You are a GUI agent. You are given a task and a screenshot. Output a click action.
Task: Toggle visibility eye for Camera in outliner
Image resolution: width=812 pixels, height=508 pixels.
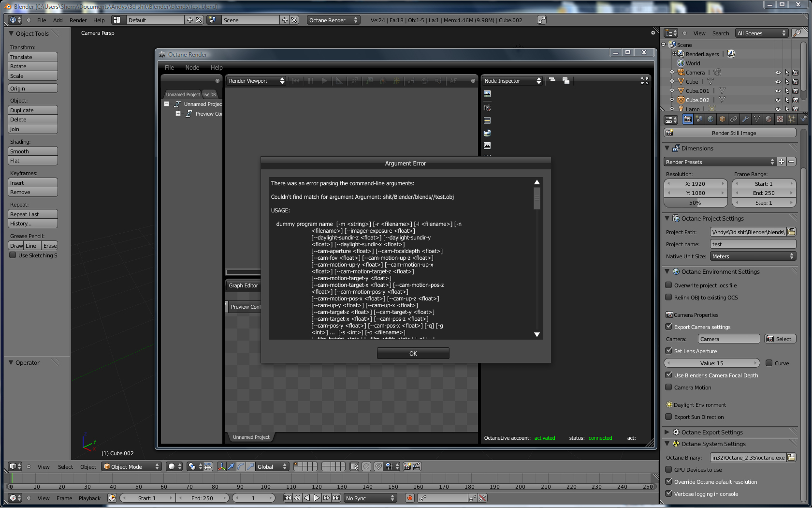coord(778,73)
